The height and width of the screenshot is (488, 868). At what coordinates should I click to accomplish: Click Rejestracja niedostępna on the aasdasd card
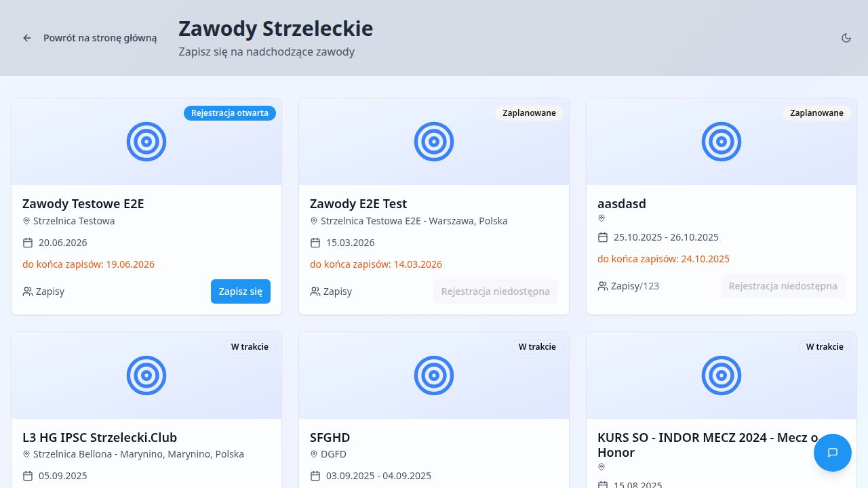click(x=783, y=286)
